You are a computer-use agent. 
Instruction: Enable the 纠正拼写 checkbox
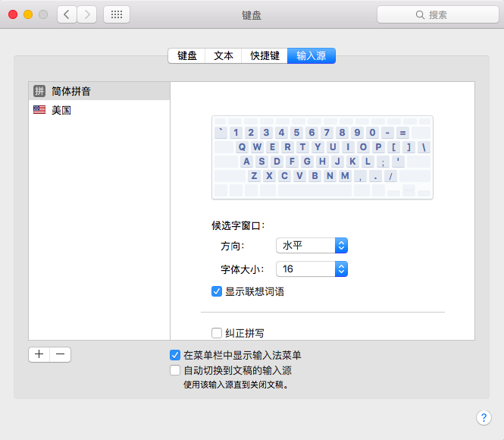pos(217,333)
